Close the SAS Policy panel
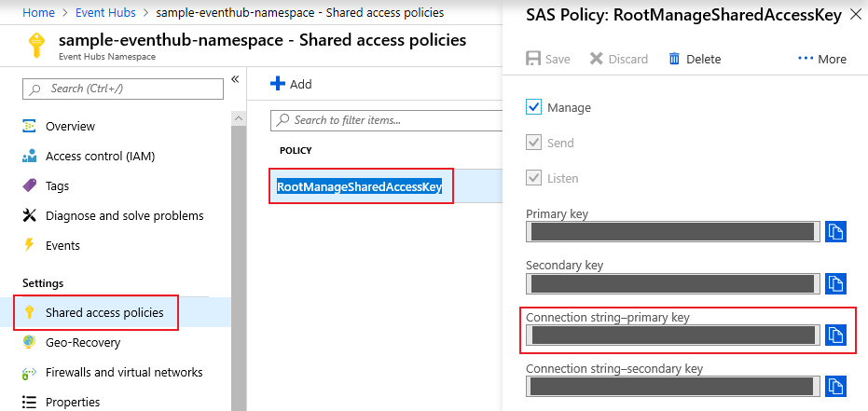Screen dimensions: 868x411 (x=856, y=15)
